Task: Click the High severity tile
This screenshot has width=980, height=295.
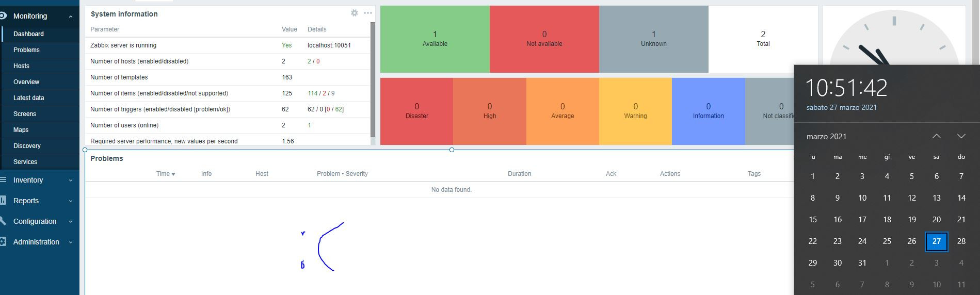Action: pyautogui.click(x=490, y=111)
